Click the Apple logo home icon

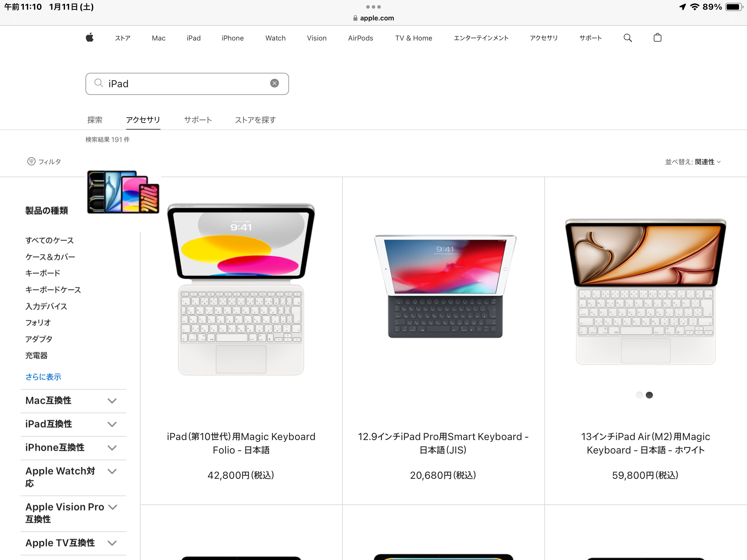[90, 38]
